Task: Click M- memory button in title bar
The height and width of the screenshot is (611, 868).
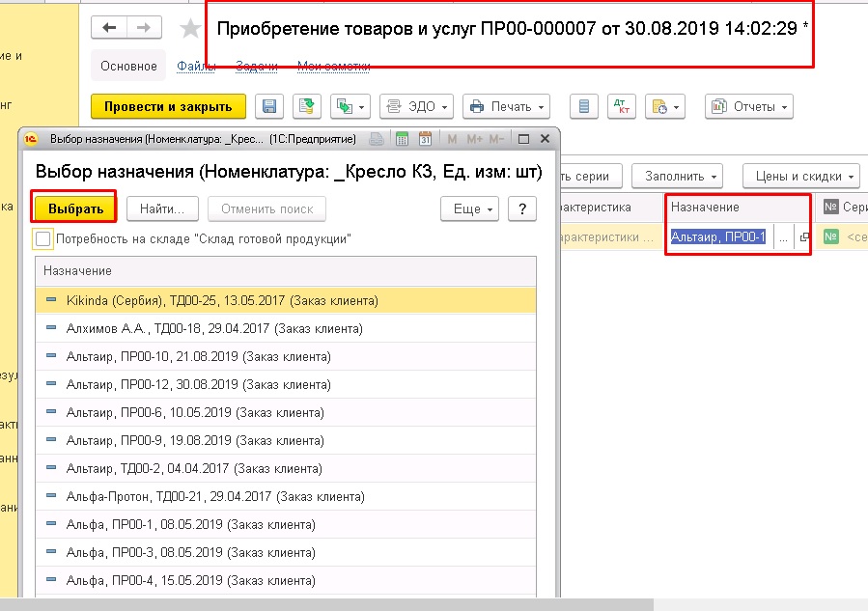Action: click(x=496, y=139)
